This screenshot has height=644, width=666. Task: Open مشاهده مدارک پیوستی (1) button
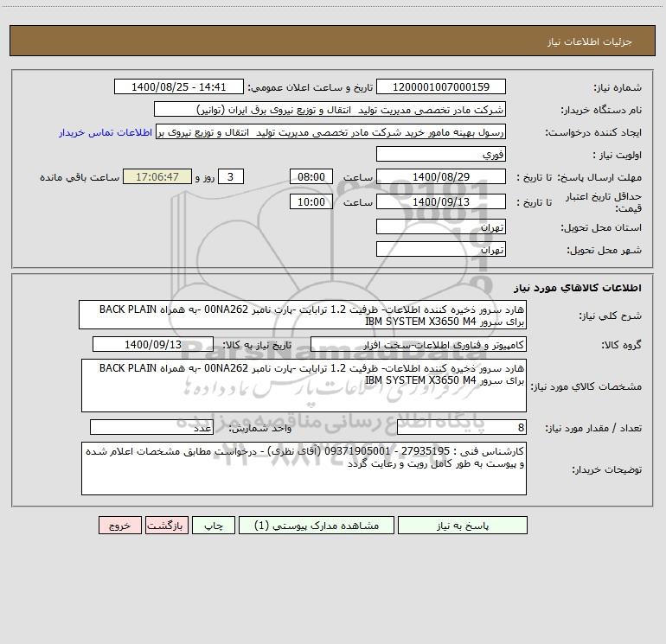317,526
